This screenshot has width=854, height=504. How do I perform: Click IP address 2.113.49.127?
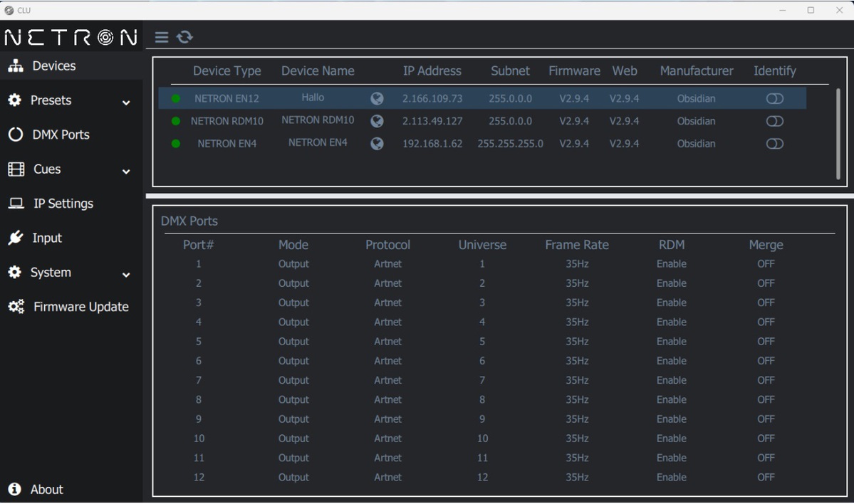(432, 122)
